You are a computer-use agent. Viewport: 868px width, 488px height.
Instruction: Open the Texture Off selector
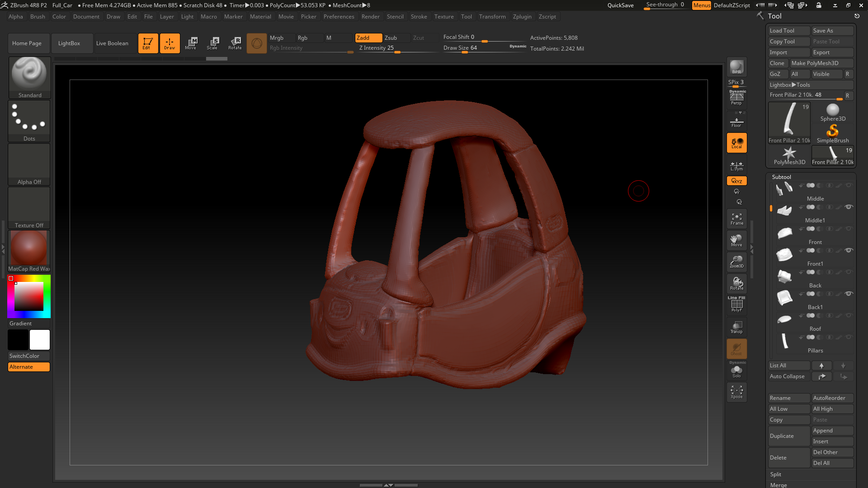click(29, 208)
